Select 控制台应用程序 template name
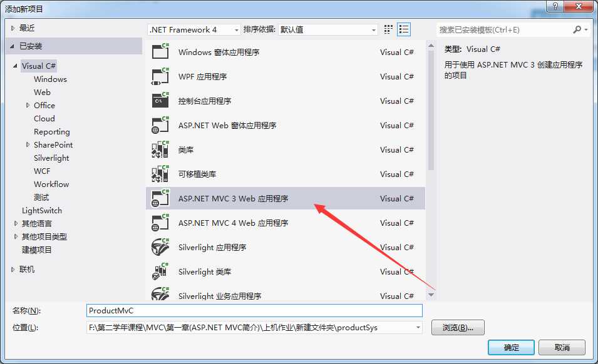 point(205,101)
